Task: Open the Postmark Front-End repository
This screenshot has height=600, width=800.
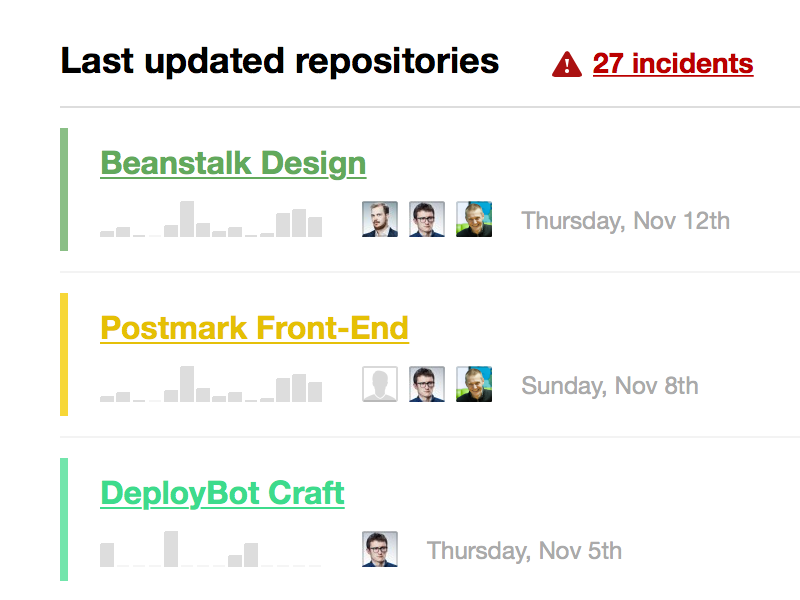Action: [x=254, y=328]
